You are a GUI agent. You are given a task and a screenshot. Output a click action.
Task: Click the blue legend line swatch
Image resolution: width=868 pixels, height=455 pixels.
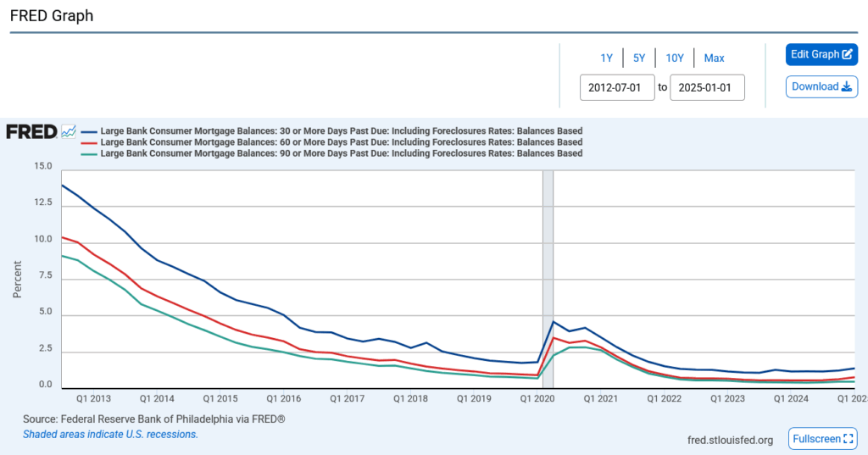click(90, 131)
